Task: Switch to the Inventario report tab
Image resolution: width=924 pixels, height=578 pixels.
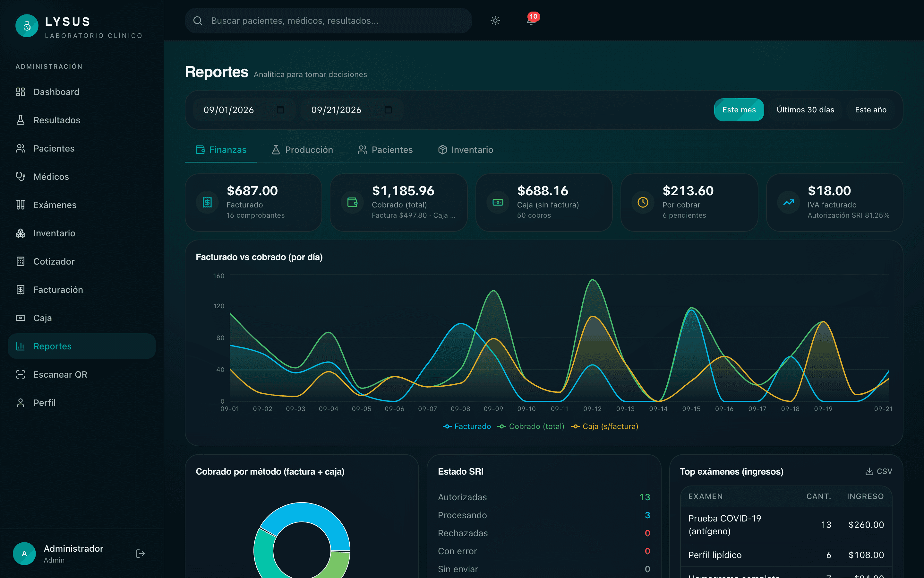Action: tap(466, 150)
